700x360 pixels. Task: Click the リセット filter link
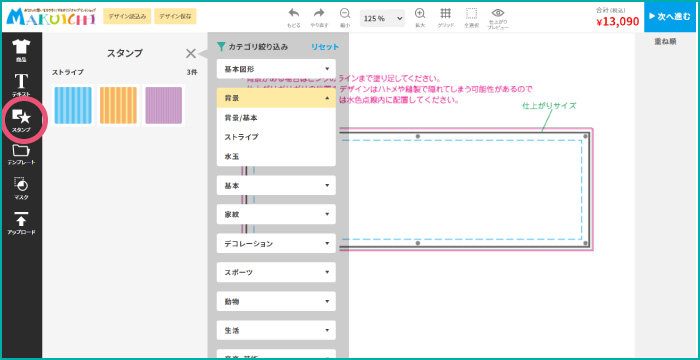click(325, 47)
